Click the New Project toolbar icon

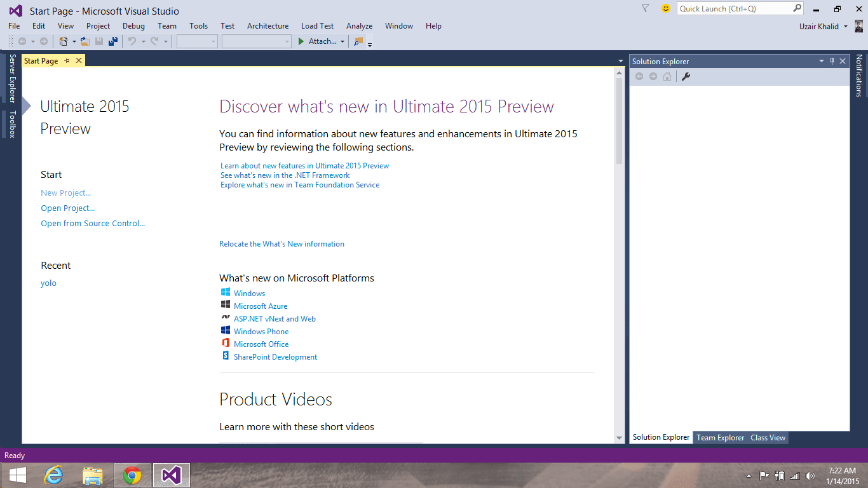[63, 41]
